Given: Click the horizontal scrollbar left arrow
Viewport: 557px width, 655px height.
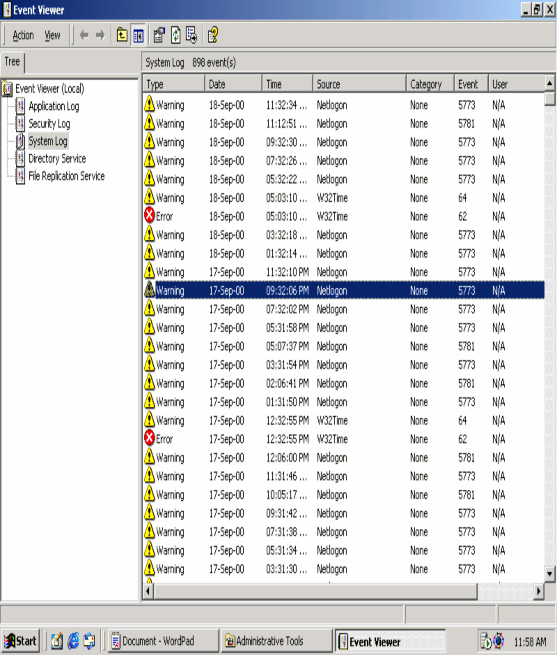Looking at the screenshot, I should [x=148, y=592].
